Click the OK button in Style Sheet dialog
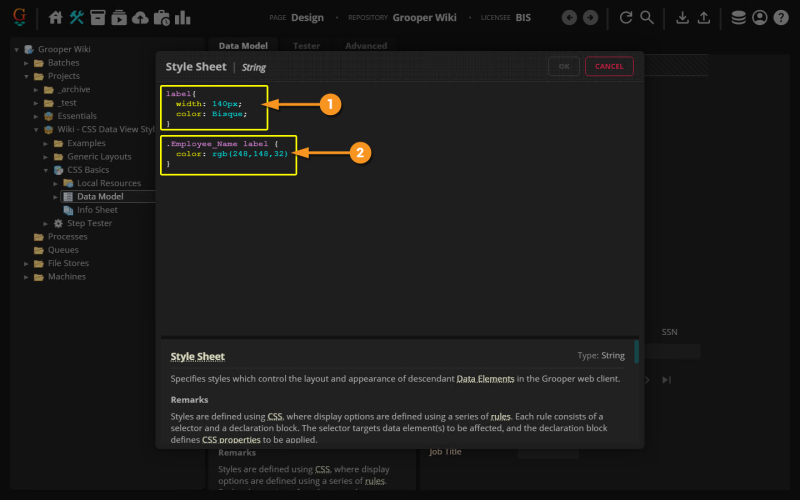 (x=564, y=66)
